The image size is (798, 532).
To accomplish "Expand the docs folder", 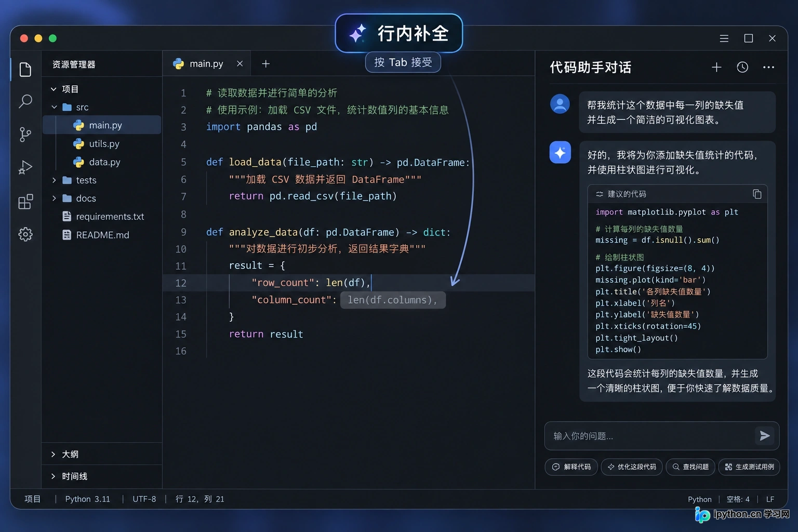I will click(54, 198).
